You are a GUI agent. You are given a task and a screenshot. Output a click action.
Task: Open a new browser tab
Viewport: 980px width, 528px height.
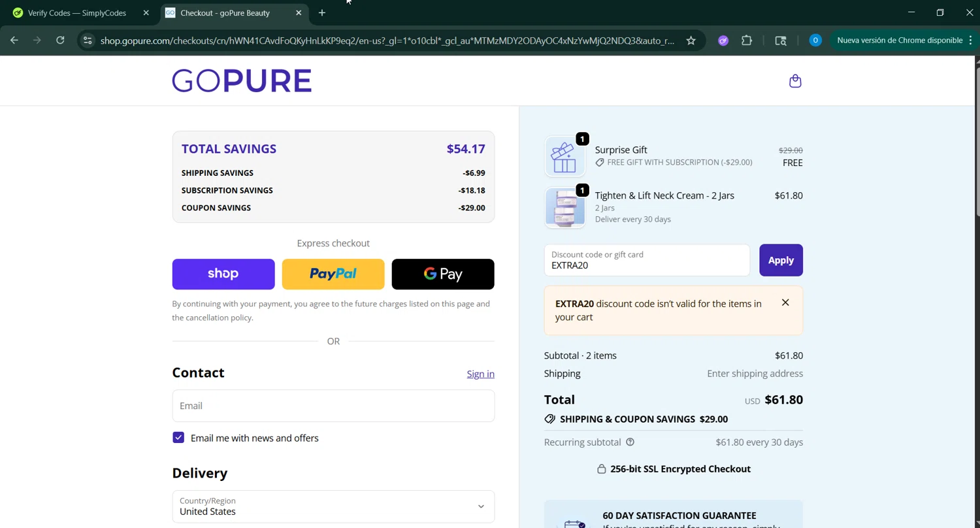(322, 13)
